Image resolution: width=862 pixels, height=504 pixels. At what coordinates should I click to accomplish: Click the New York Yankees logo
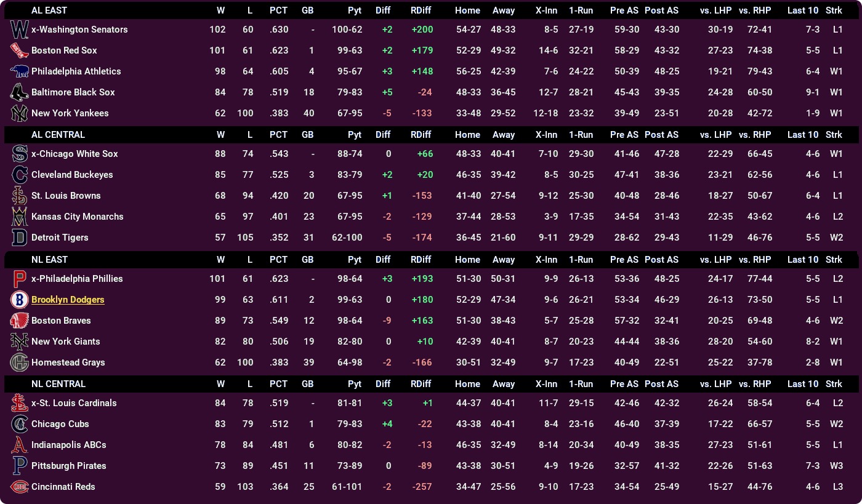(x=20, y=113)
